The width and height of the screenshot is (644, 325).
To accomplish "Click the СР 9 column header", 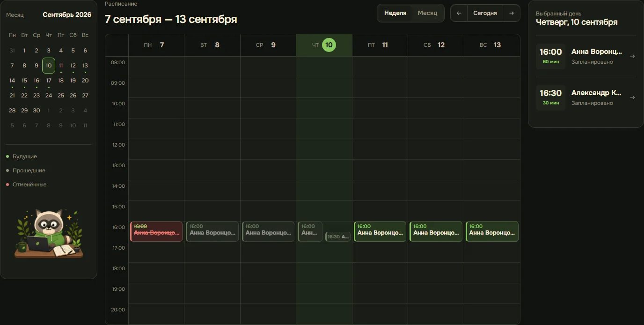I will [268, 45].
